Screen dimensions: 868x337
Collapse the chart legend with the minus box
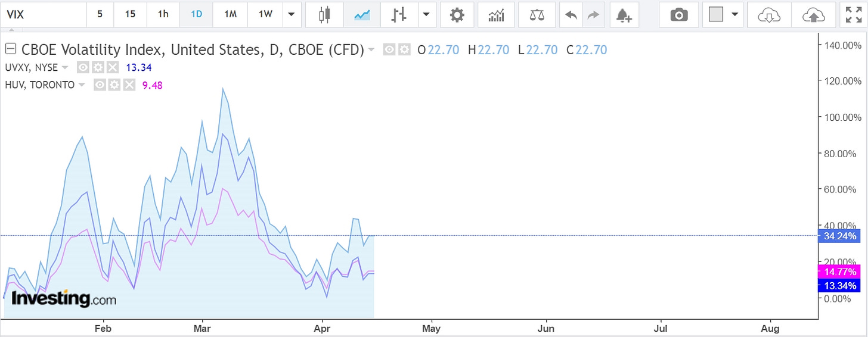(11, 49)
